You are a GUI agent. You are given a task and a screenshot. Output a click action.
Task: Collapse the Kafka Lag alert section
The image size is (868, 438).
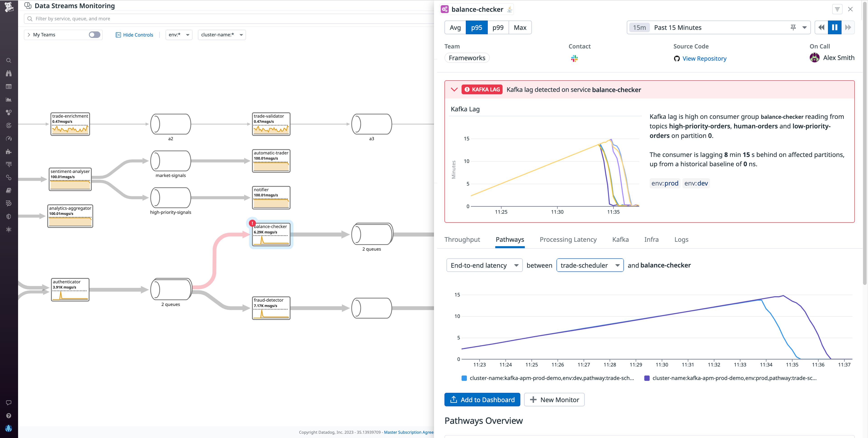point(454,89)
